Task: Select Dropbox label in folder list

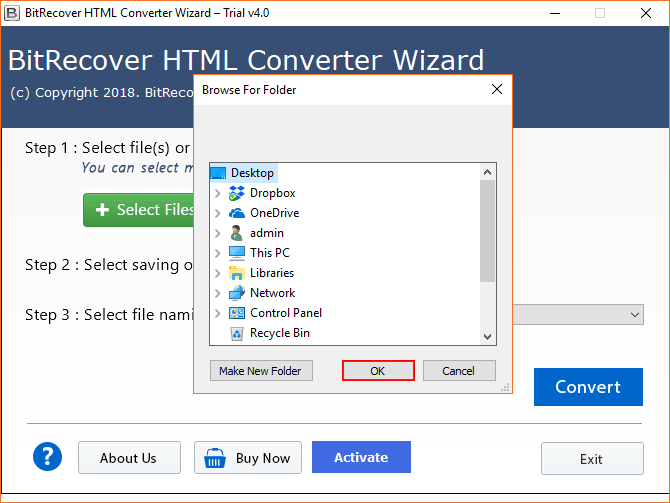Action: pos(273,193)
